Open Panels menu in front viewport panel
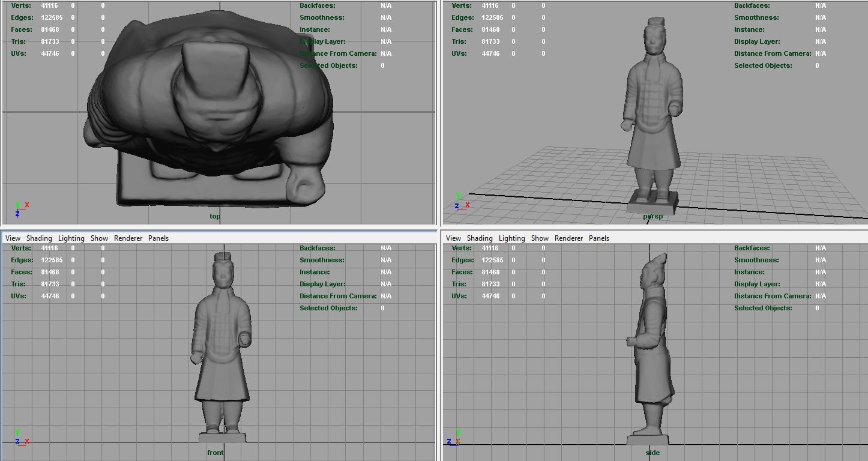The image size is (868, 461). pyautogui.click(x=158, y=238)
